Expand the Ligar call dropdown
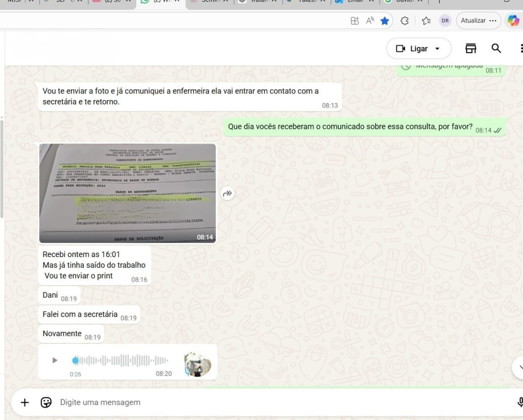The image size is (523, 420). coord(437,49)
